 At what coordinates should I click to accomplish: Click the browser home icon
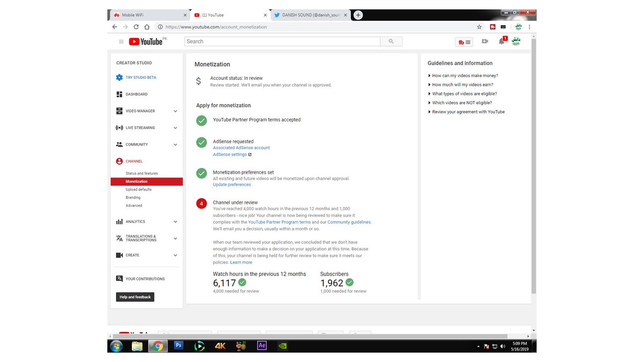click(x=147, y=27)
